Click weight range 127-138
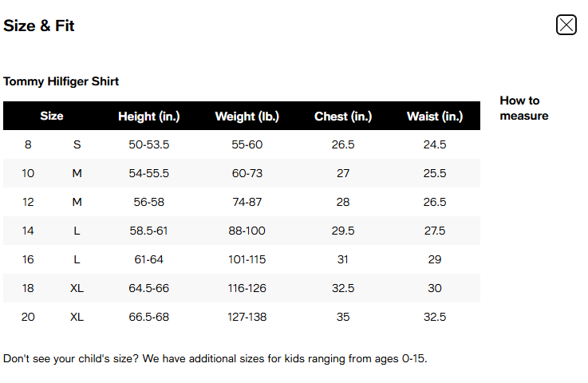This screenshot has height=383, width=588. 247,317
